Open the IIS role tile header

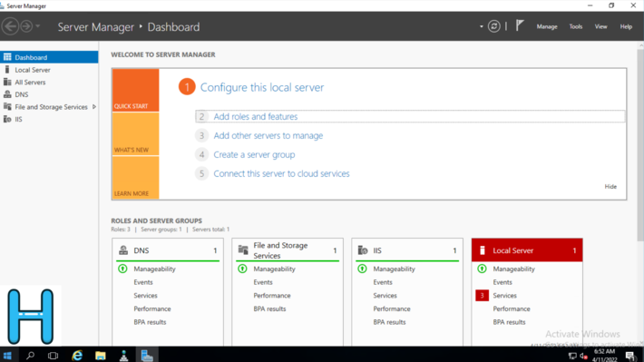tap(407, 250)
